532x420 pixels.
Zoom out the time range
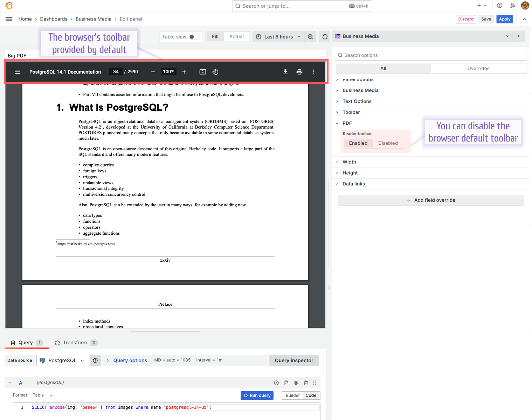click(x=310, y=37)
